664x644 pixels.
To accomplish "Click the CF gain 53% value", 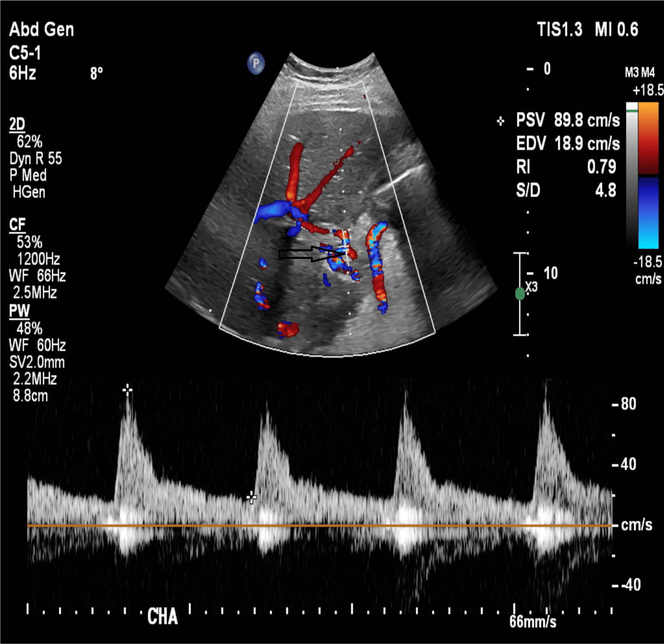I will pos(29,242).
